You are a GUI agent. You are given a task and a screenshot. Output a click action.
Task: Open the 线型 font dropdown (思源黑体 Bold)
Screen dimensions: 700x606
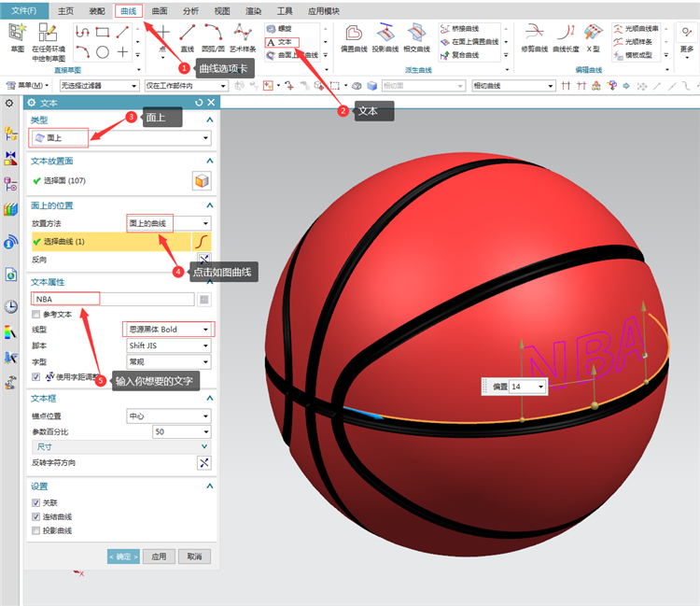[x=169, y=329]
